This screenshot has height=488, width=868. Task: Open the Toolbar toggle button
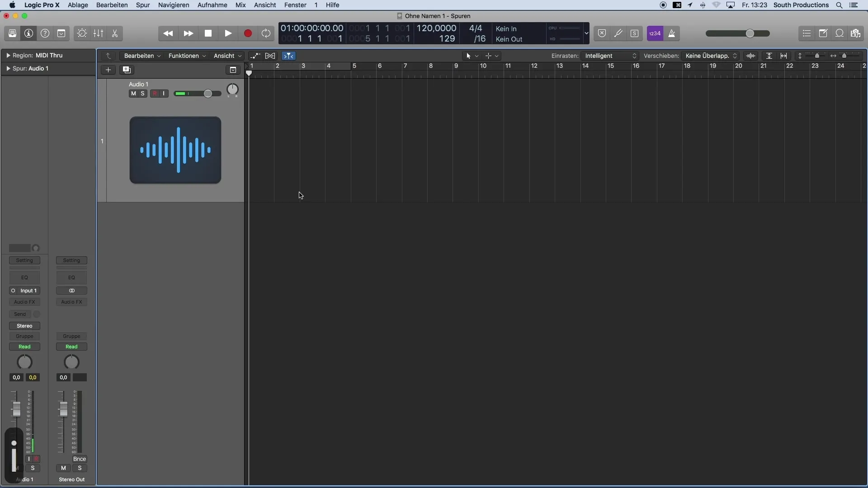[x=61, y=33]
